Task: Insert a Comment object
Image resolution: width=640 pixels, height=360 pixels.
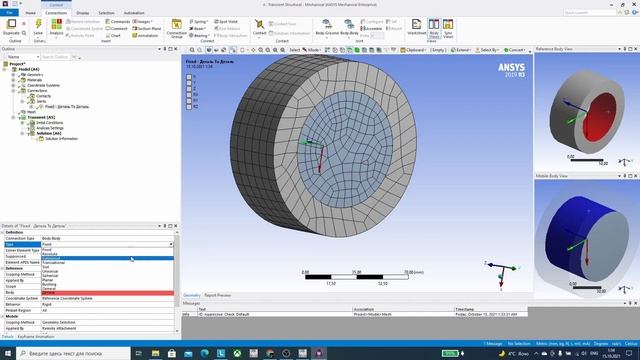Action: pyautogui.click(x=116, y=29)
